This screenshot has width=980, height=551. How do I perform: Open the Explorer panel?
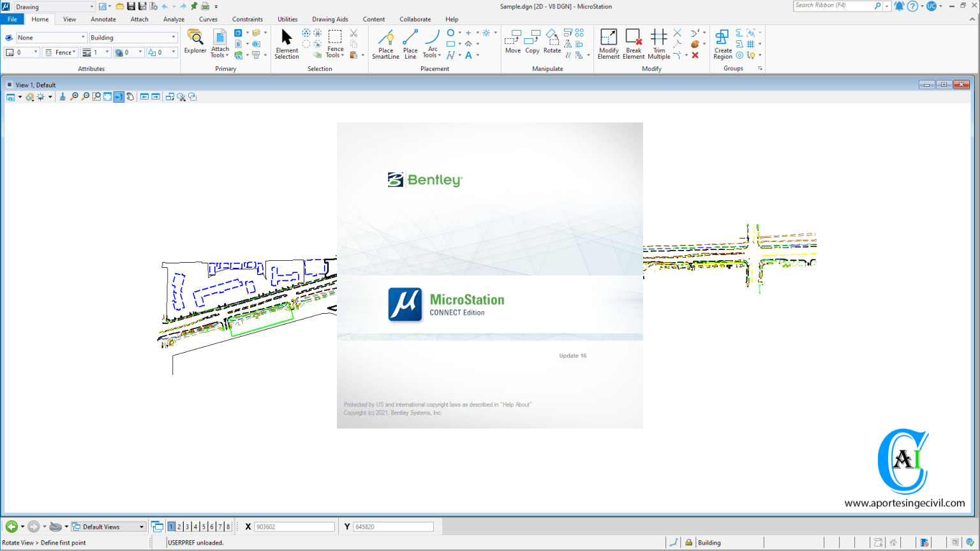(x=195, y=43)
